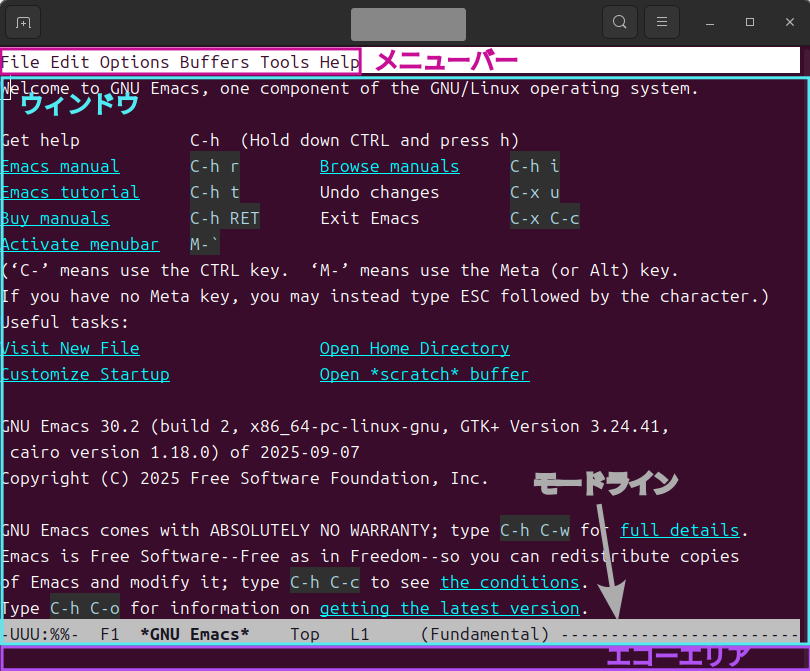This screenshot has height=671, width=810.
Task: Click the C-h C-w key binding text
Action: [x=535, y=530]
